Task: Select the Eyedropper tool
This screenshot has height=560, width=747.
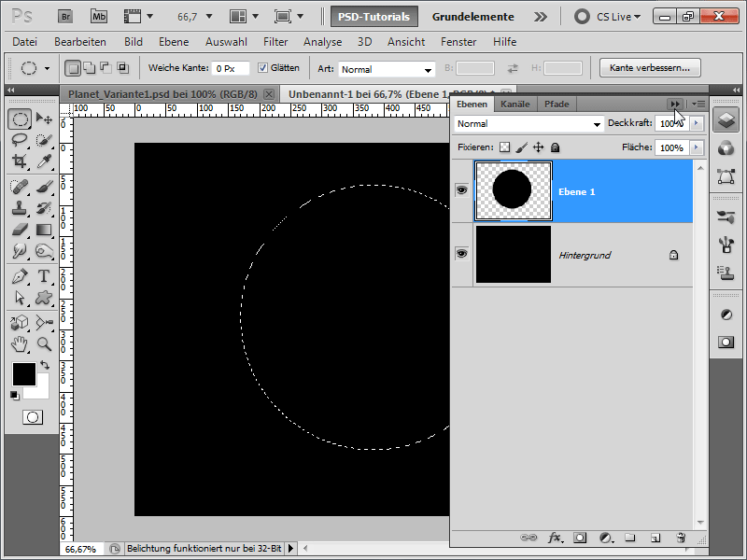Action: point(44,161)
